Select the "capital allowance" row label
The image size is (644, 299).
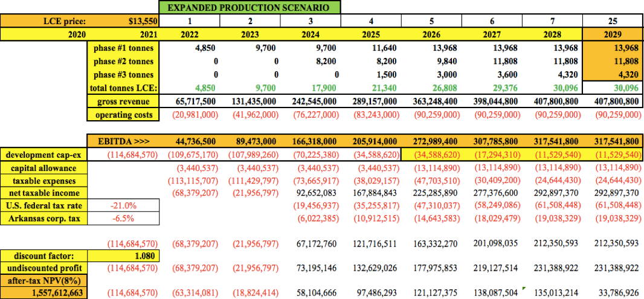[43, 167]
